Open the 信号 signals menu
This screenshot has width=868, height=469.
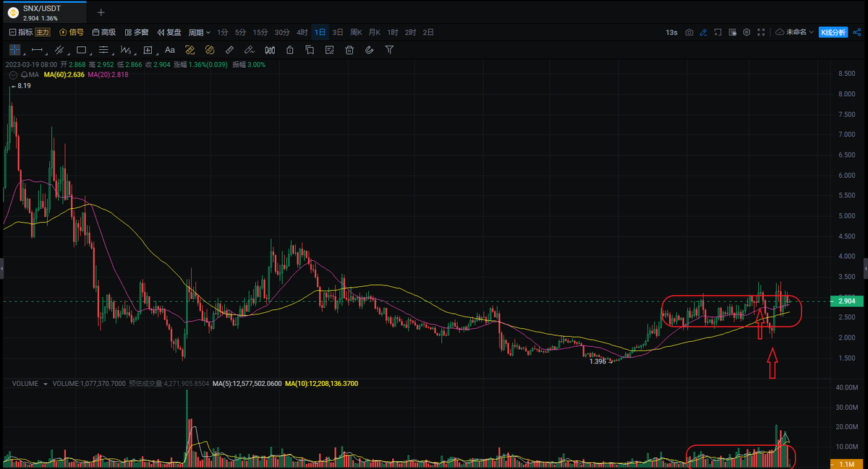pyautogui.click(x=71, y=33)
